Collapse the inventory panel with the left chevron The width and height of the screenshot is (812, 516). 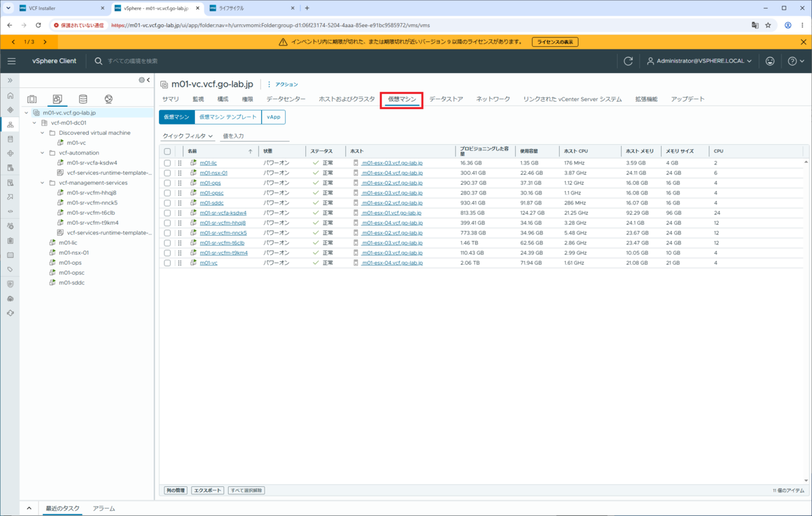pos(148,80)
